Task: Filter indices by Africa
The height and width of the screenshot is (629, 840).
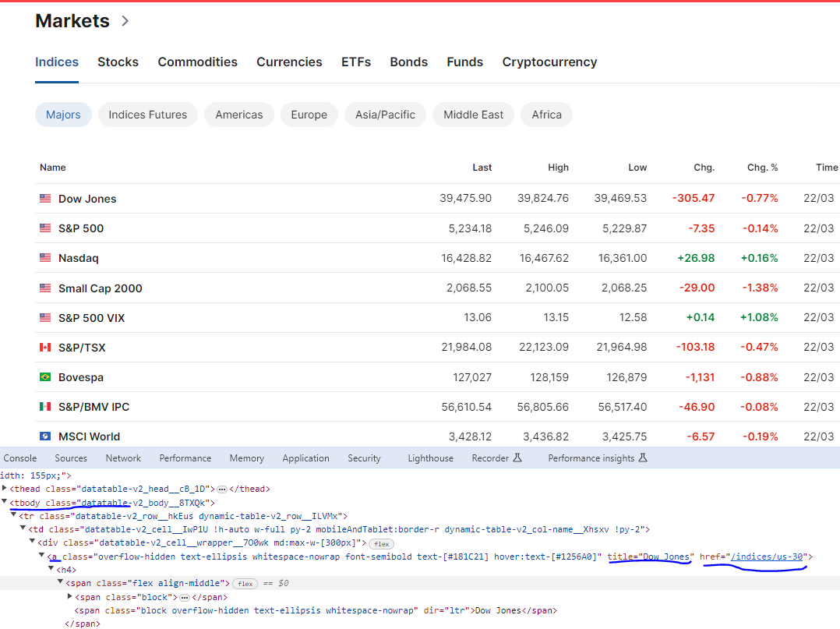Action: pos(547,115)
